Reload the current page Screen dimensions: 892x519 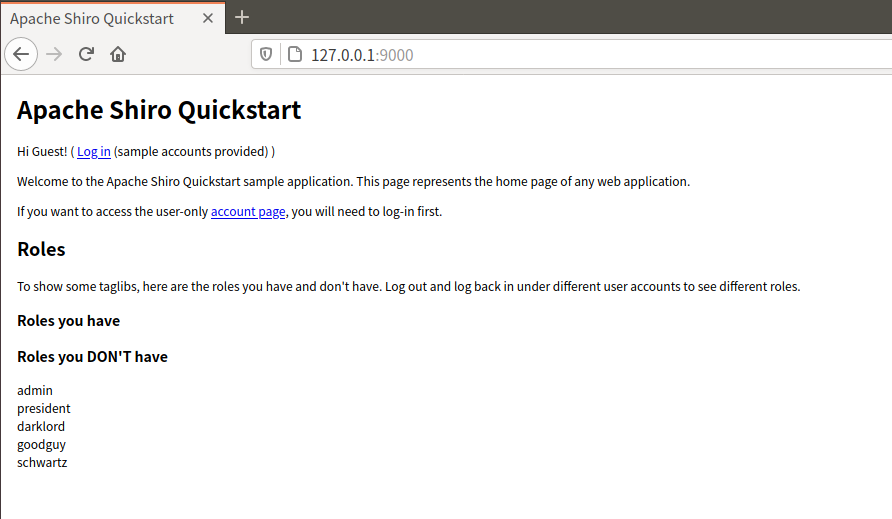[86, 54]
